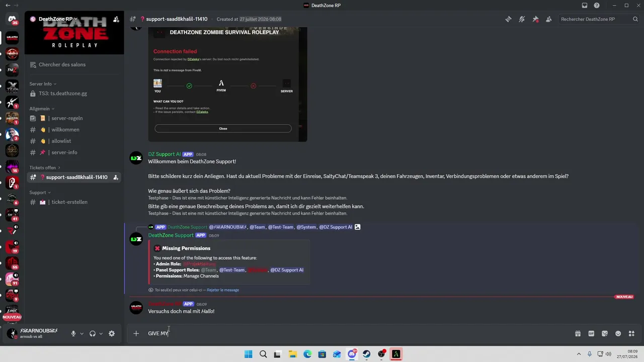
Task: Open the Threads icon in channel header
Action: pos(508,19)
